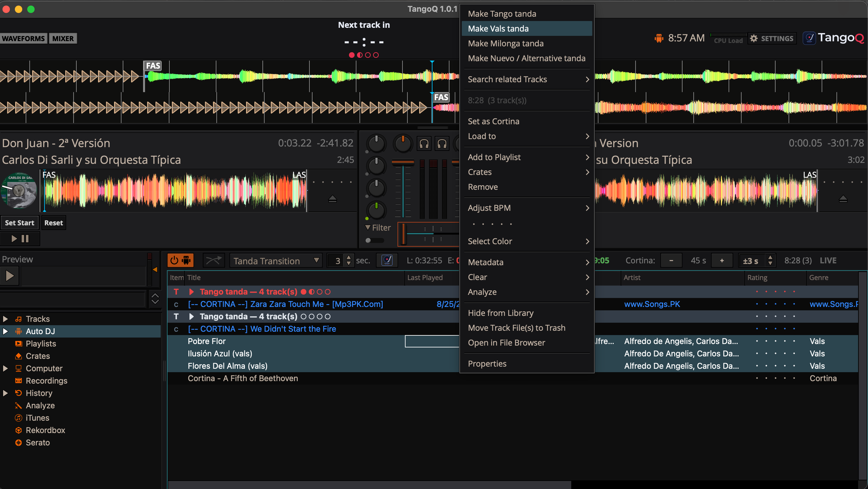Open the iTunes library
The width and height of the screenshot is (868, 489).
(x=37, y=418)
